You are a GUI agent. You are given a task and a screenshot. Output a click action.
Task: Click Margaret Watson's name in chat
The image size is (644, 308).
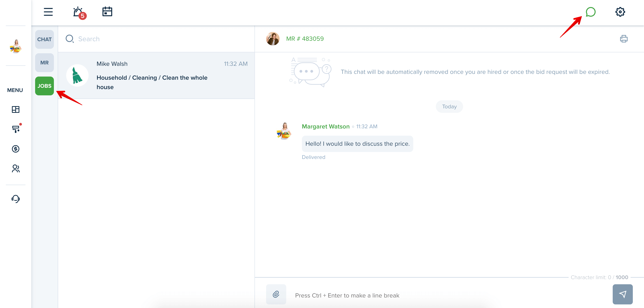[x=326, y=126]
